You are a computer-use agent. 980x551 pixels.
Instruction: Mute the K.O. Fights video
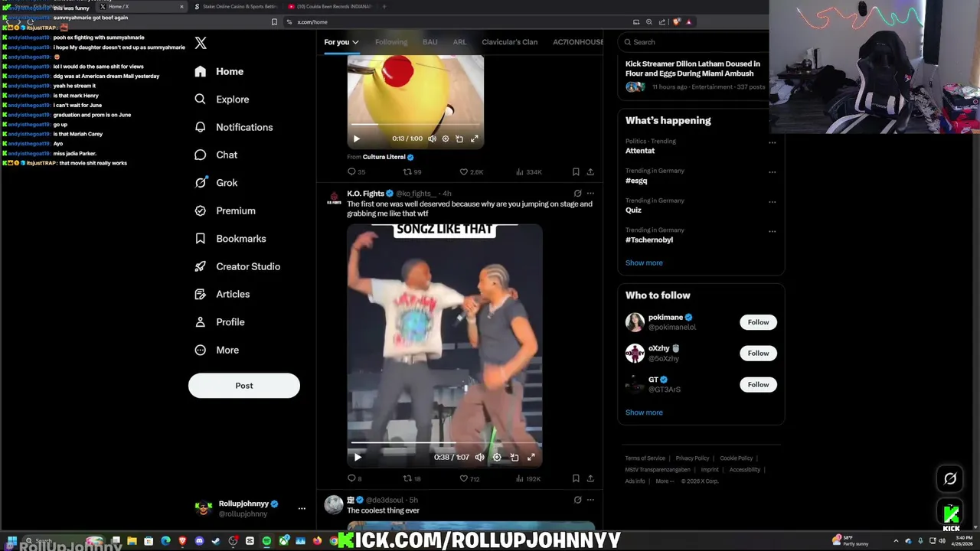[479, 458]
